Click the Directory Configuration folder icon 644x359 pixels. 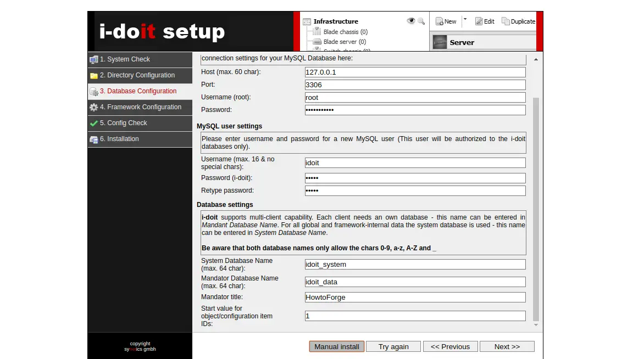94,76
